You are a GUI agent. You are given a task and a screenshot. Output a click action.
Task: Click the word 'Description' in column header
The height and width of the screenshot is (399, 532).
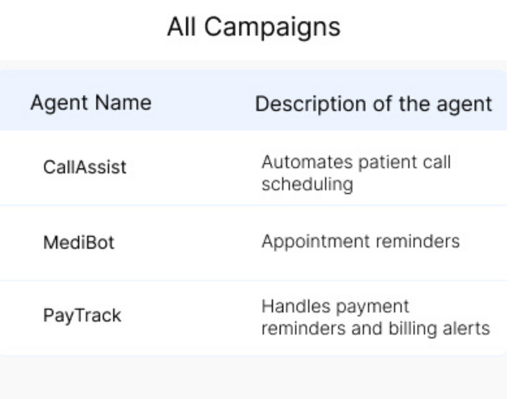tap(311, 104)
